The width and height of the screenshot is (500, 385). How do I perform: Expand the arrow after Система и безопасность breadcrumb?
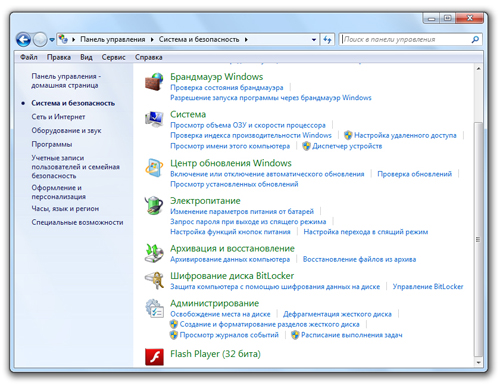[x=246, y=40]
